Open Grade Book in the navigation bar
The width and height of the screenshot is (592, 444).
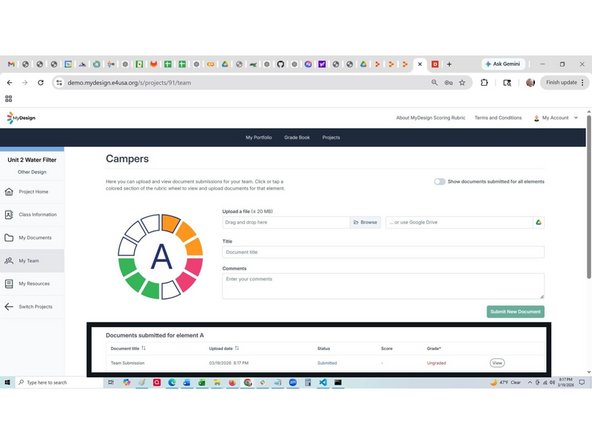pos(297,137)
